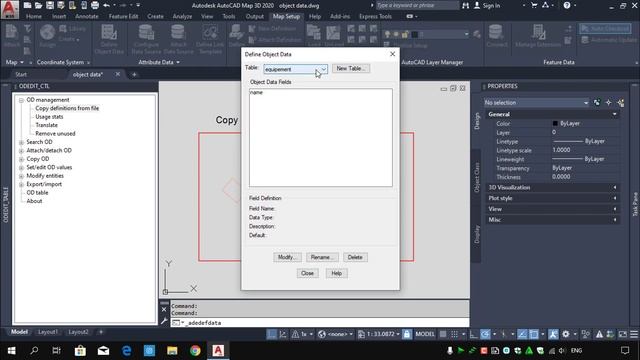Open the No selection dropdown in Properties
This screenshot has width=640, height=360.
coord(536,102)
